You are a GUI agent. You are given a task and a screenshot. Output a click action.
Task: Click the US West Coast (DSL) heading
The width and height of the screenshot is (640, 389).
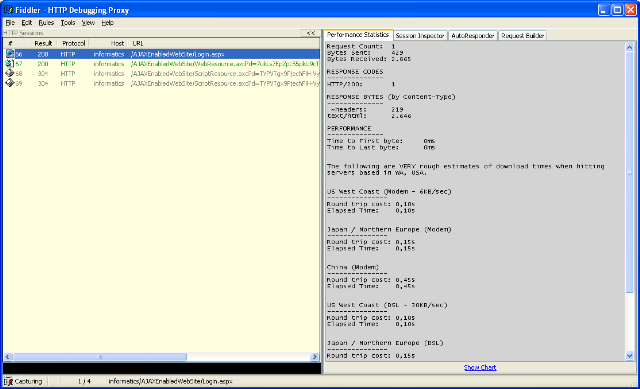(x=387, y=305)
